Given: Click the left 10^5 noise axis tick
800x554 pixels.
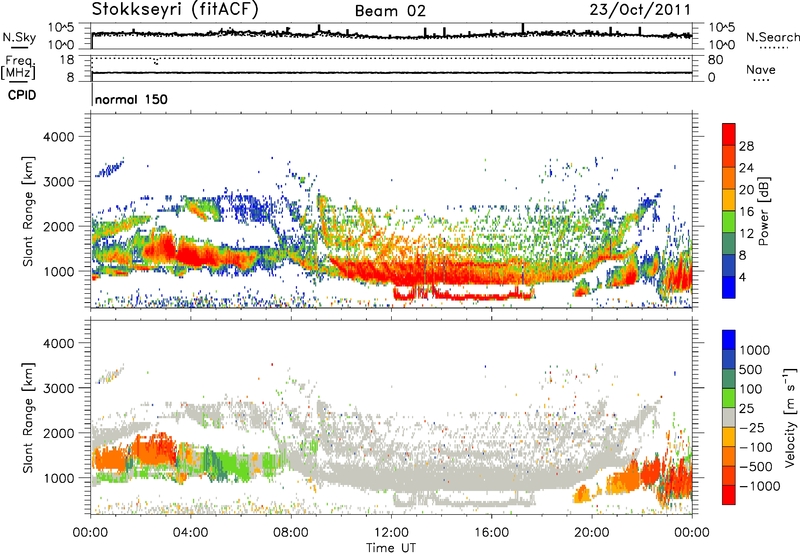Looking at the screenshot, I should [62, 28].
